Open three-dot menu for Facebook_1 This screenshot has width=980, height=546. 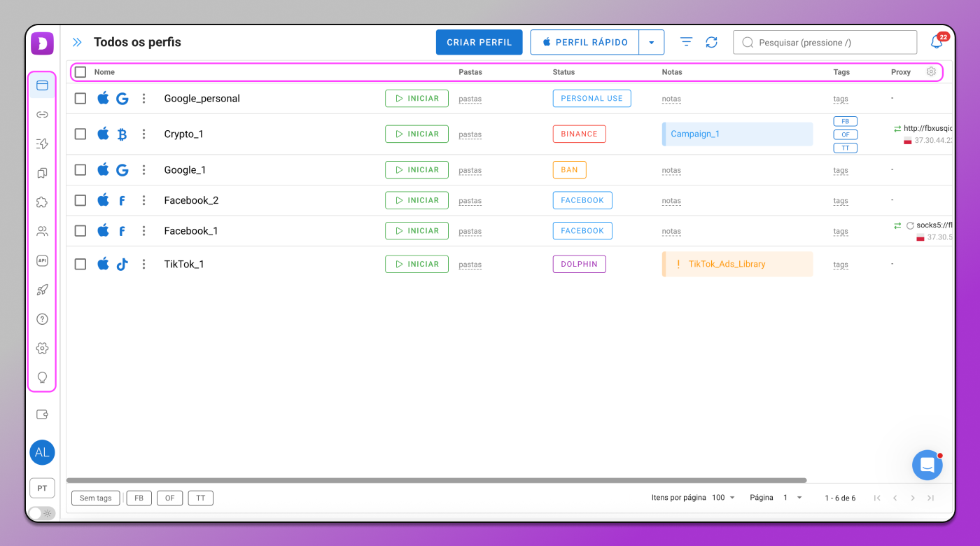coord(143,231)
